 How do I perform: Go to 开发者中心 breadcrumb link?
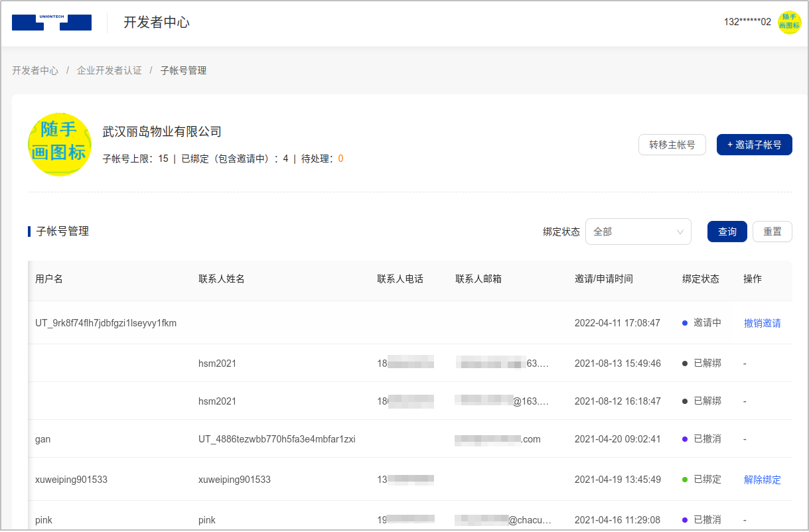coord(35,70)
